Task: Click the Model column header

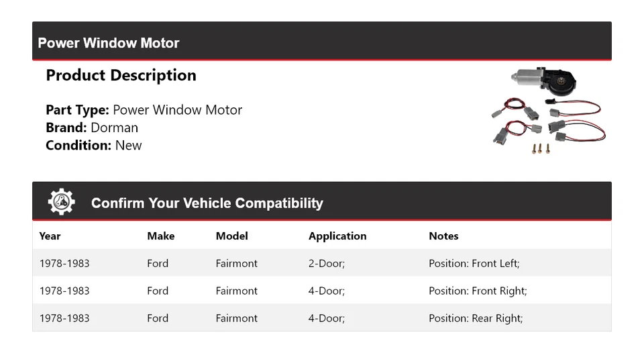Action: (x=231, y=236)
